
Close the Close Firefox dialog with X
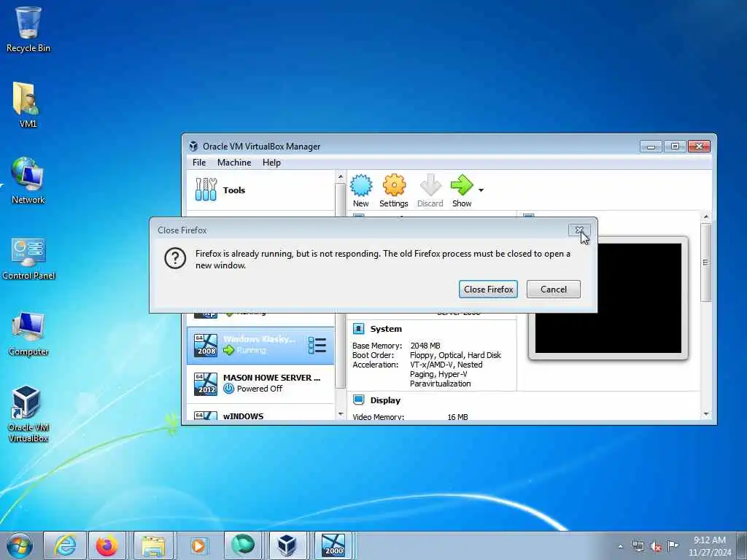click(x=579, y=230)
